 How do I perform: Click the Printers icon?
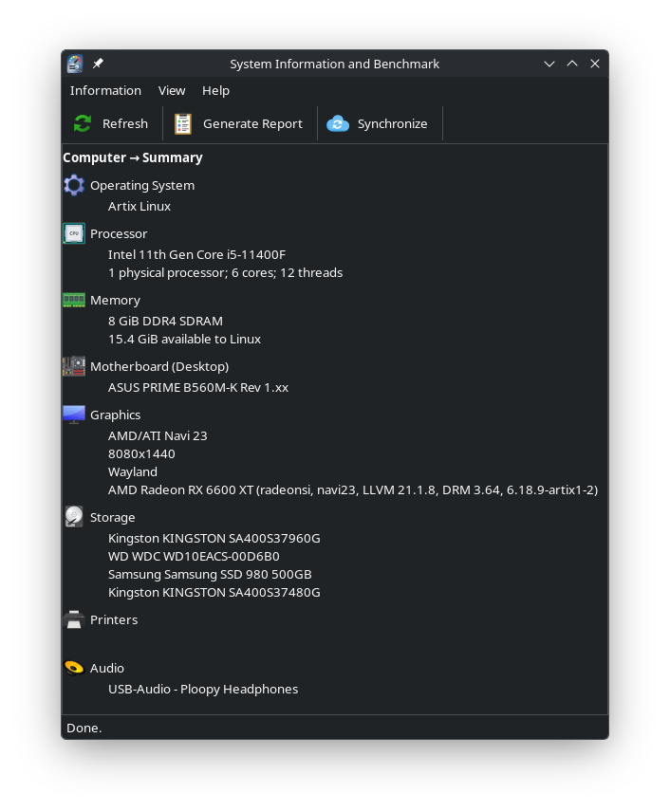click(x=74, y=619)
